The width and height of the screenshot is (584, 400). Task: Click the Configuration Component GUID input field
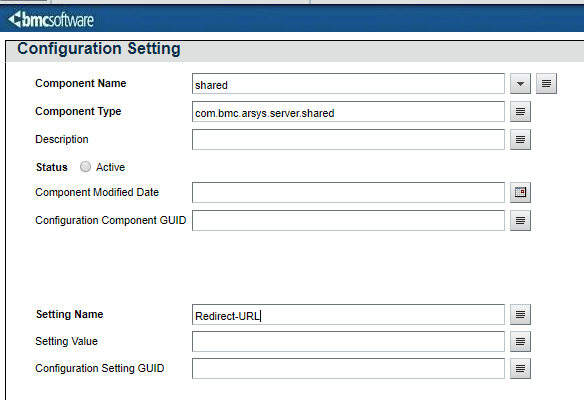pos(348,220)
